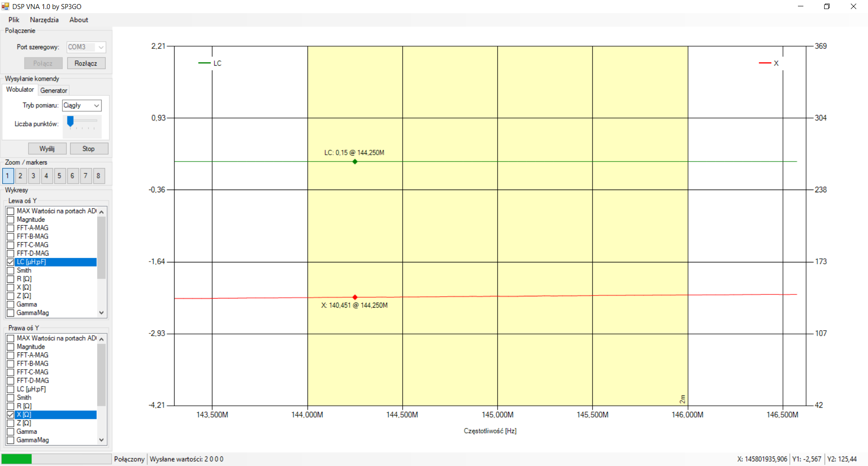Click the red X marker diamond on chart
Image resolution: width=868 pixels, height=466 pixels.
[x=355, y=297]
